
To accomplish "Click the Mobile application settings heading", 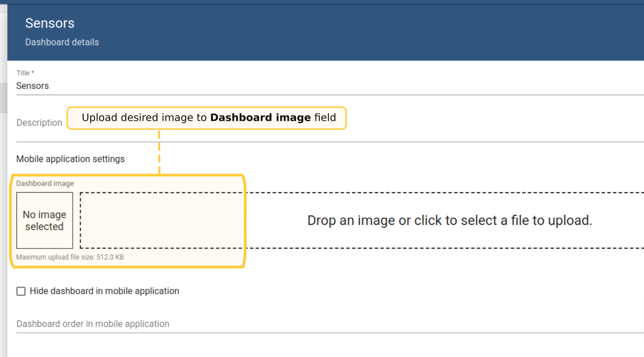I will tap(70, 159).
